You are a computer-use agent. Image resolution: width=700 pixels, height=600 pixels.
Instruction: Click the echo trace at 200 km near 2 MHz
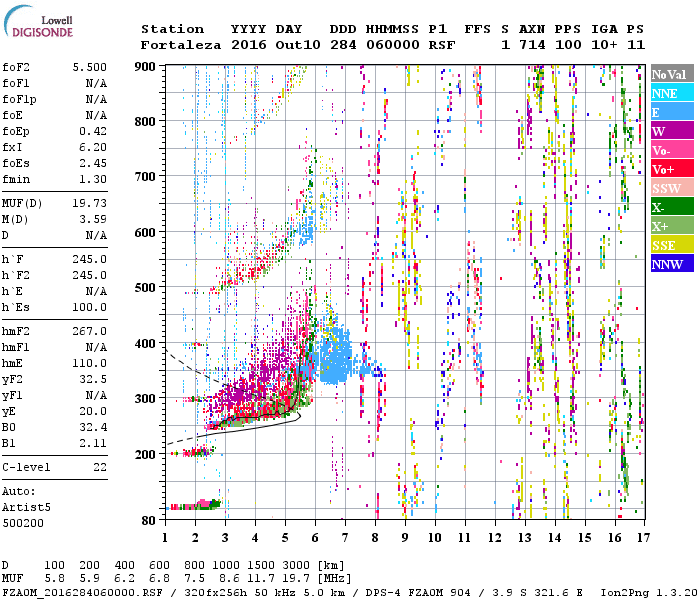coord(193,452)
